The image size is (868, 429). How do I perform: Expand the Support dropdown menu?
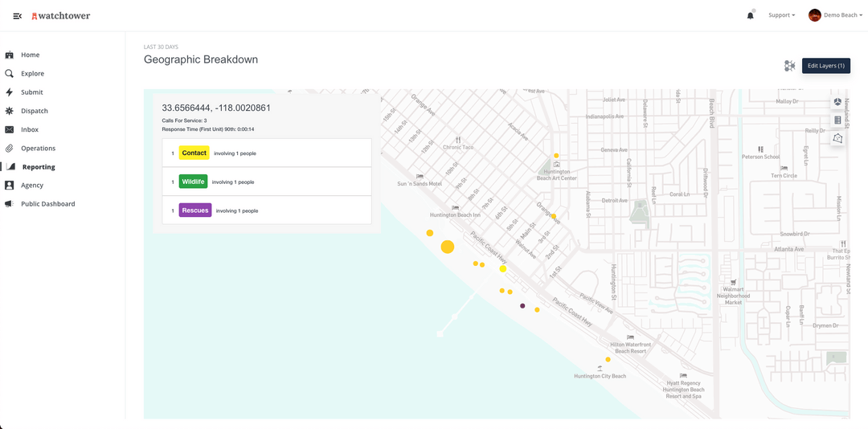(x=781, y=15)
